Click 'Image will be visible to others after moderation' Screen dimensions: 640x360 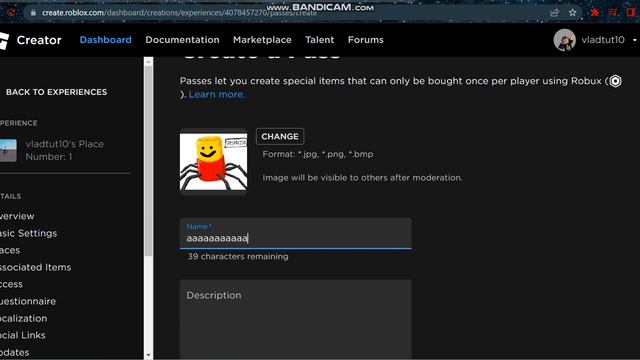point(362,178)
